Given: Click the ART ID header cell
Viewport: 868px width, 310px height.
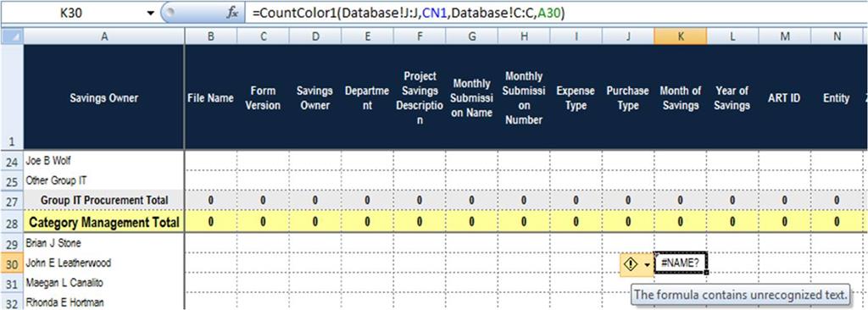Looking at the screenshot, I should pyautogui.click(x=784, y=97).
